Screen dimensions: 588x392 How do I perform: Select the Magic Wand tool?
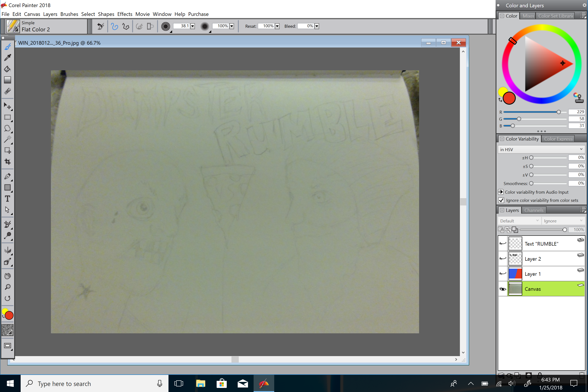point(8,139)
